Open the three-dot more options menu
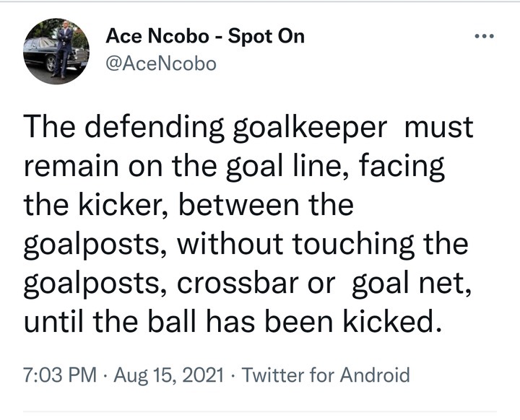Image resolution: width=520 pixels, height=420 pixels. [x=482, y=36]
